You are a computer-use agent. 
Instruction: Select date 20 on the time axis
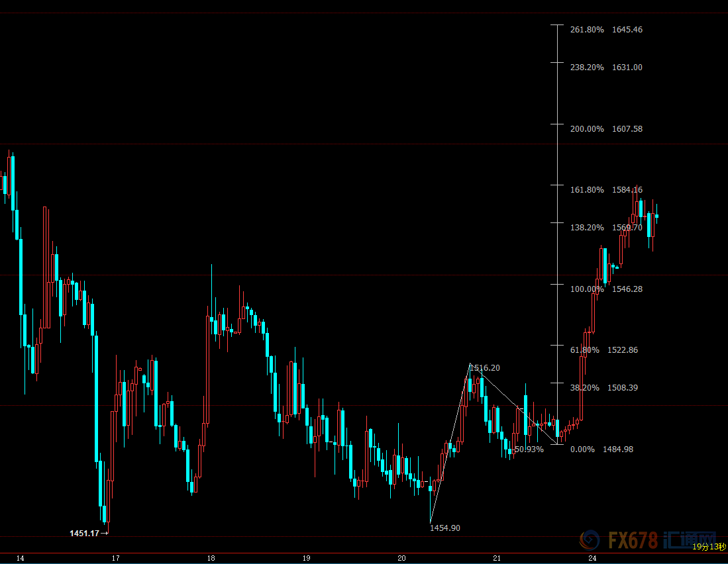pos(401,559)
